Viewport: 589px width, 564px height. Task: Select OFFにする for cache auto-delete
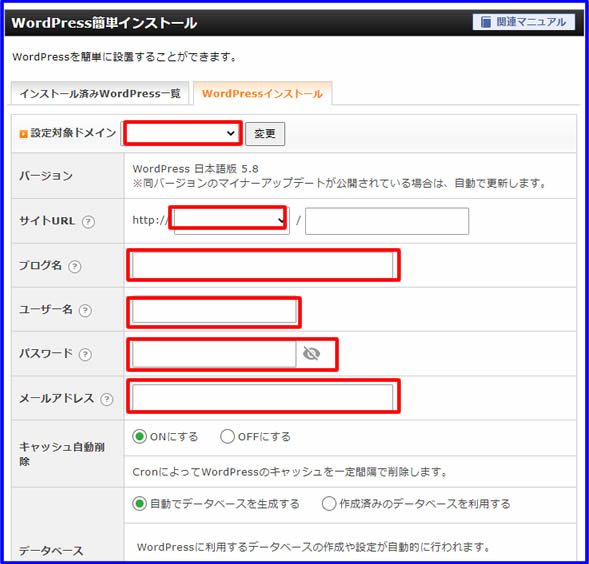tap(227, 437)
